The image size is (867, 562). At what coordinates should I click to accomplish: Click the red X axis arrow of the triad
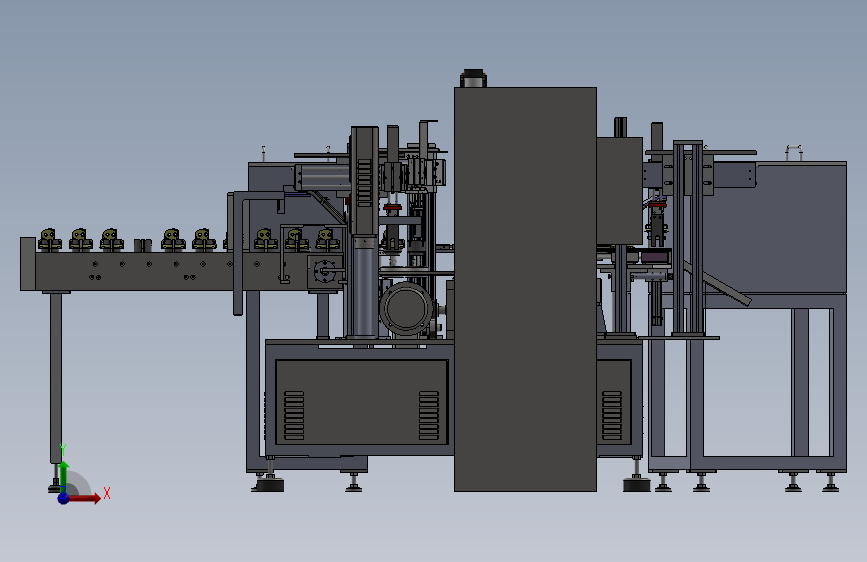tap(83, 498)
